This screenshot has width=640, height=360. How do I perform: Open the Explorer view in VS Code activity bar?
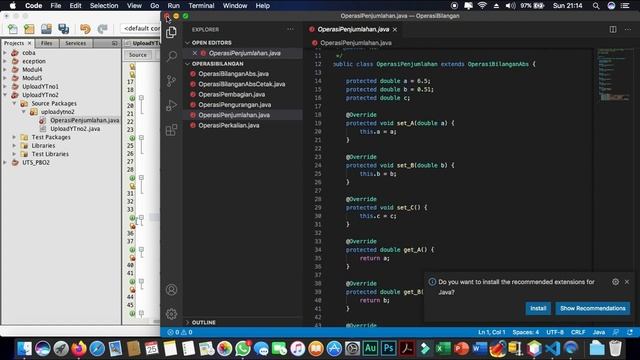(171, 32)
